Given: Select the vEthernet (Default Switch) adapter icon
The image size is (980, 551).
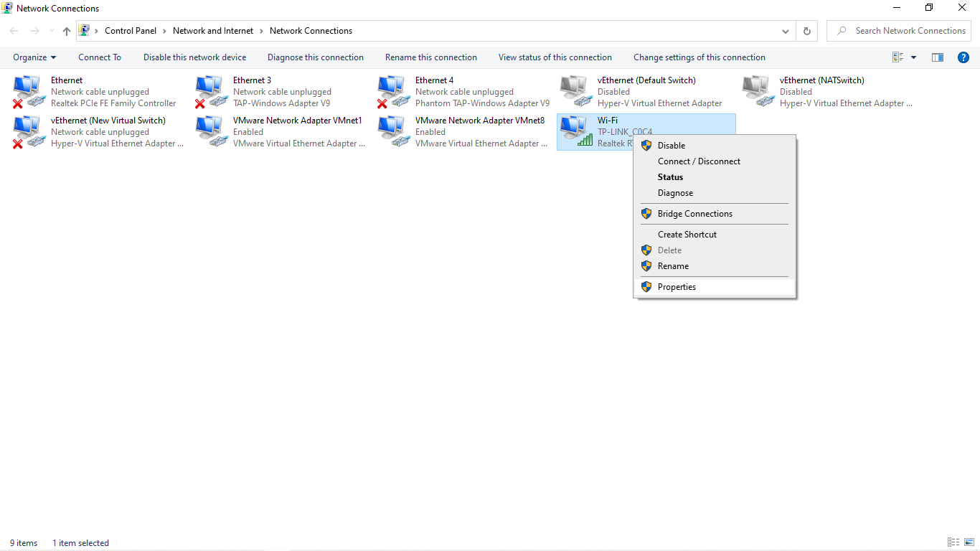Looking at the screenshot, I should click(x=576, y=92).
